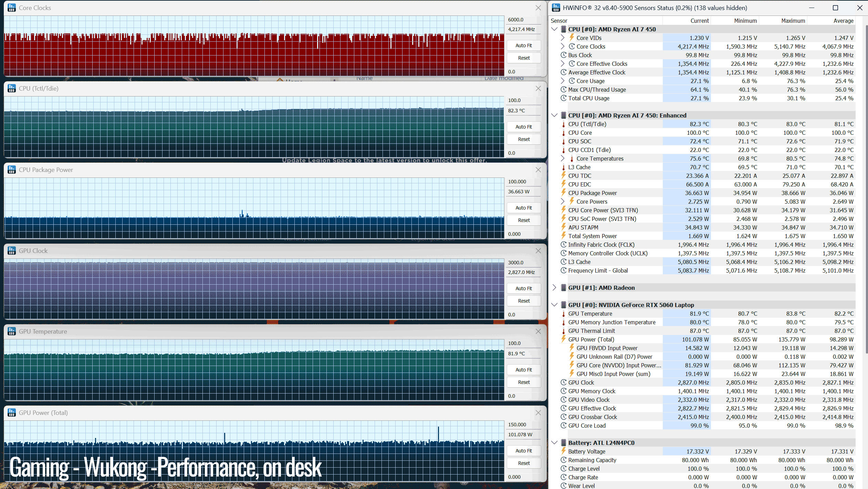Click the chip icon beside CPU [#0]: AMD Ryzen AI 7 450
Screen dimensions: 868x489
point(564,29)
